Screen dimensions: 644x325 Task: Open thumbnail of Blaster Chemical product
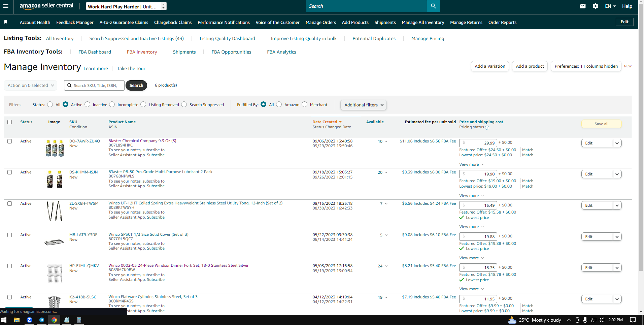[x=54, y=148]
